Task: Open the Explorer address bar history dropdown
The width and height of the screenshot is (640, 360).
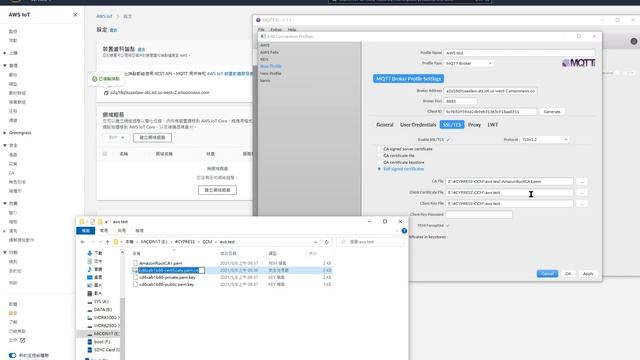Action: 316,242
